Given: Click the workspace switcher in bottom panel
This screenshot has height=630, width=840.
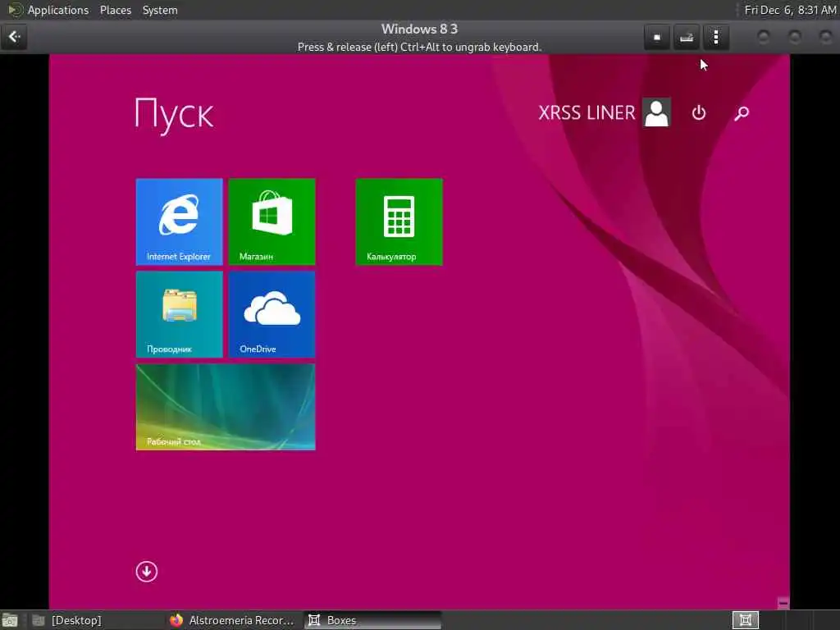Looking at the screenshot, I should [x=745, y=620].
